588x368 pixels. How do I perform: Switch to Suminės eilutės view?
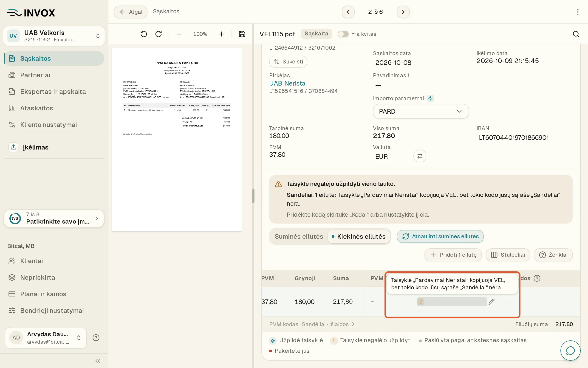tap(299, 237)
